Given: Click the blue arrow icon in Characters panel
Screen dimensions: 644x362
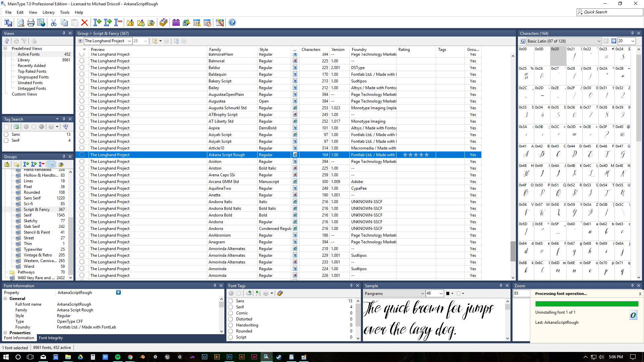Looking at the screenshot, I should [614, 41].
